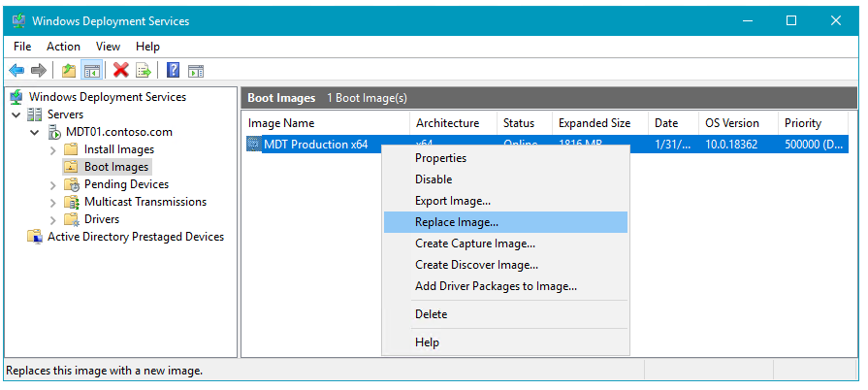The width and height of the screenshot is (868, 390).
Task: Click Add Driver Packages to Image... option
Action: pos(496,286)
